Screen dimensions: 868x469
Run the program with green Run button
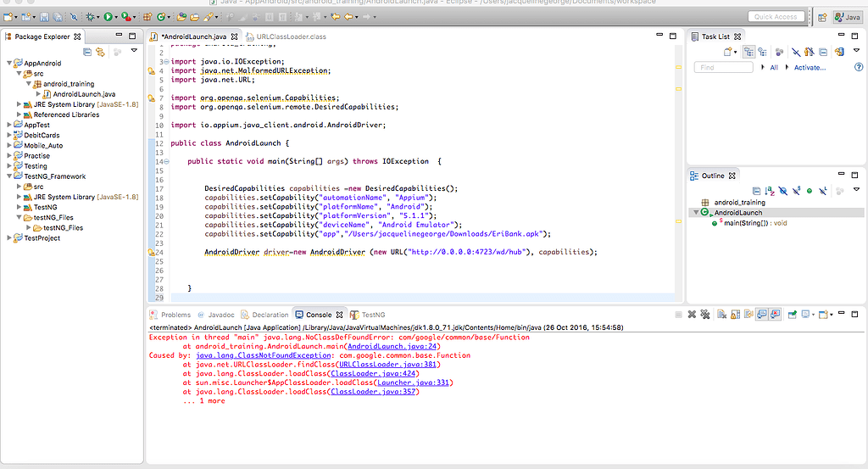coord(108,17)
